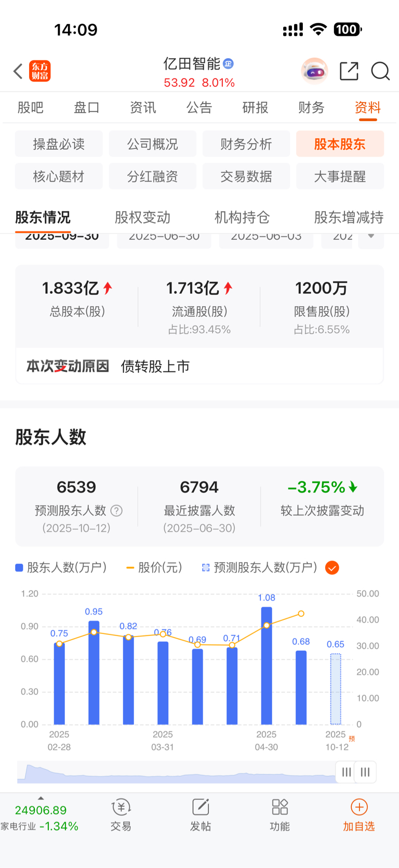Screen dimensions: 399x868
Task: Select 股本股东 section
Action: tap(340, 144)
